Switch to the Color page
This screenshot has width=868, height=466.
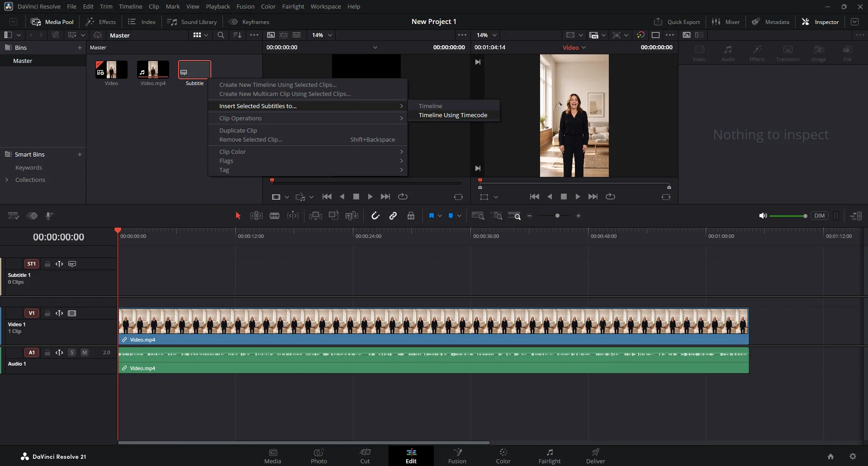(x=503, y=456)
